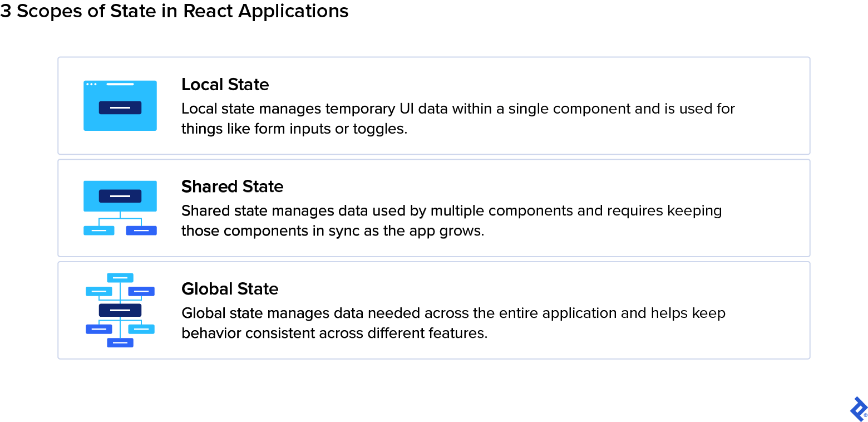Click the "3 Scopes of State" page title

(174, 11)
